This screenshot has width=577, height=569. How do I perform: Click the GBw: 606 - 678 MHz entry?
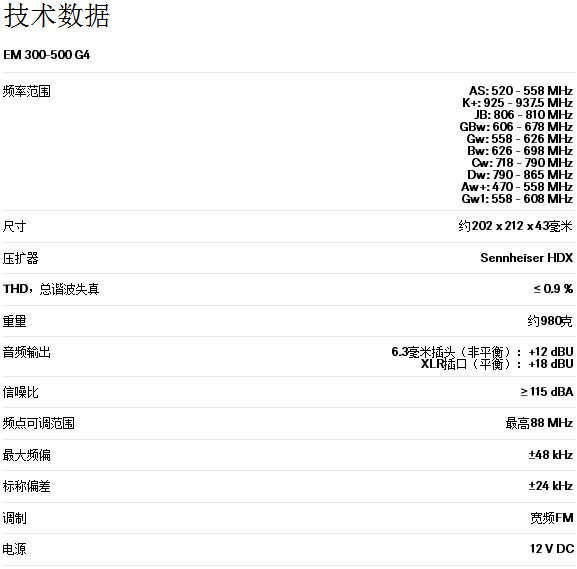coord(516,127)
